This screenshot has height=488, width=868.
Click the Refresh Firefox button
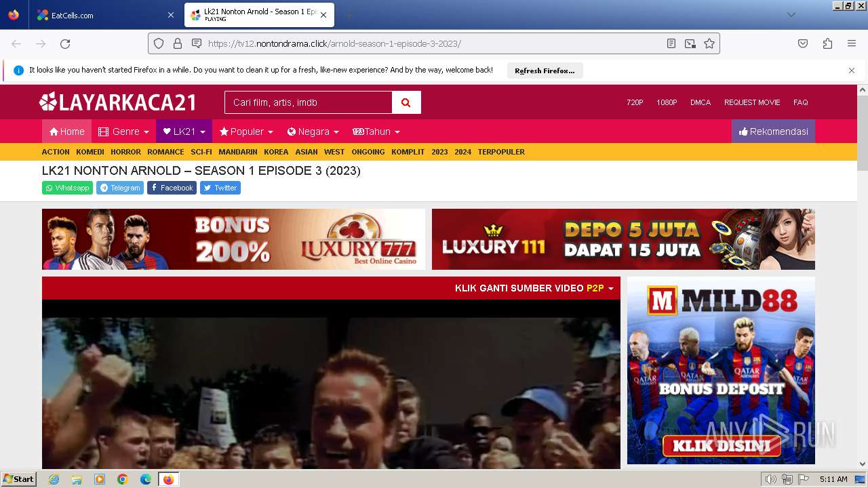[x=545, y=70]
